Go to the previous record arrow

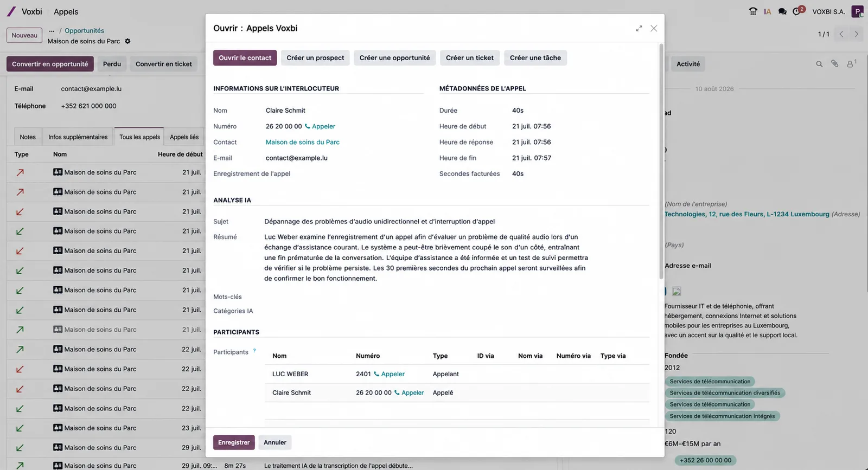click(841, 34)
